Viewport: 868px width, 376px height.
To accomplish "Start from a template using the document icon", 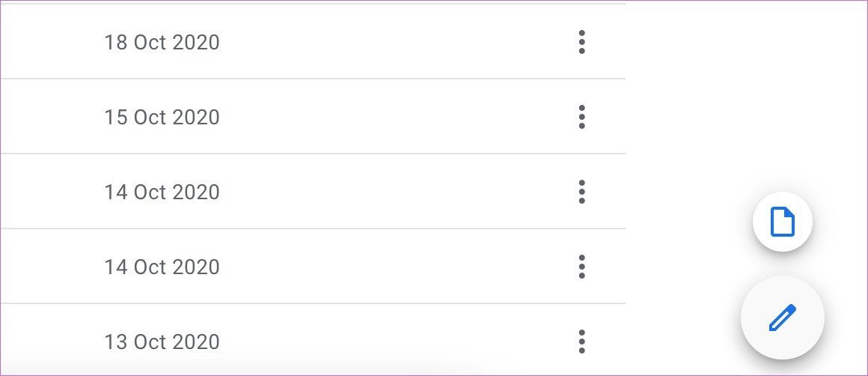I will (782, 222).
